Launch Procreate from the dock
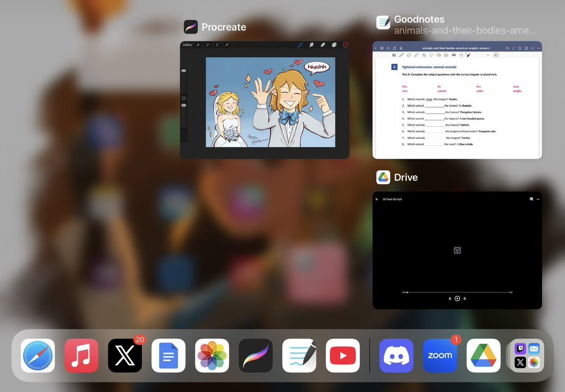Image resolution: width=565 pixels, height=392 pixels. click(x=256, y=355)
